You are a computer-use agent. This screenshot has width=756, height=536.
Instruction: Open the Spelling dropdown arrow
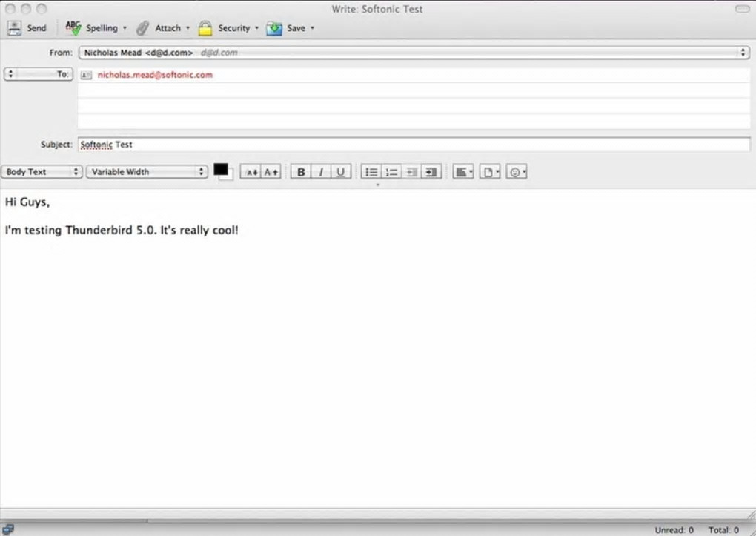tap(125, 28)
